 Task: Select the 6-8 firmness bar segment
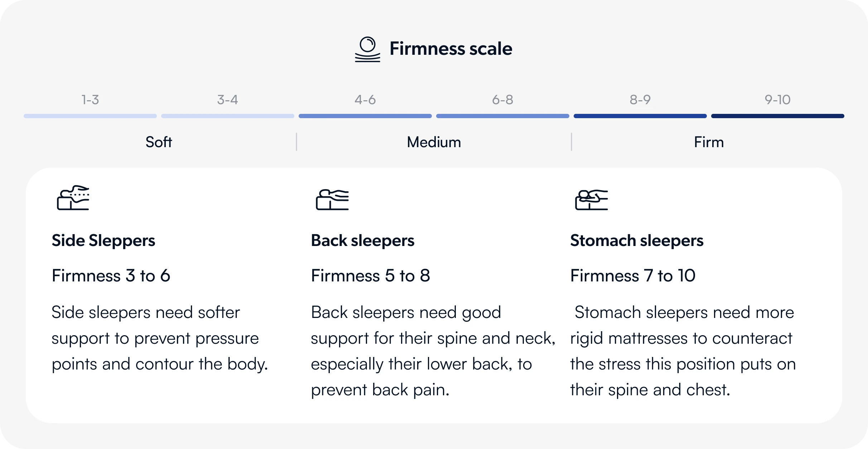pyautogui.click(x=503, y=116)
